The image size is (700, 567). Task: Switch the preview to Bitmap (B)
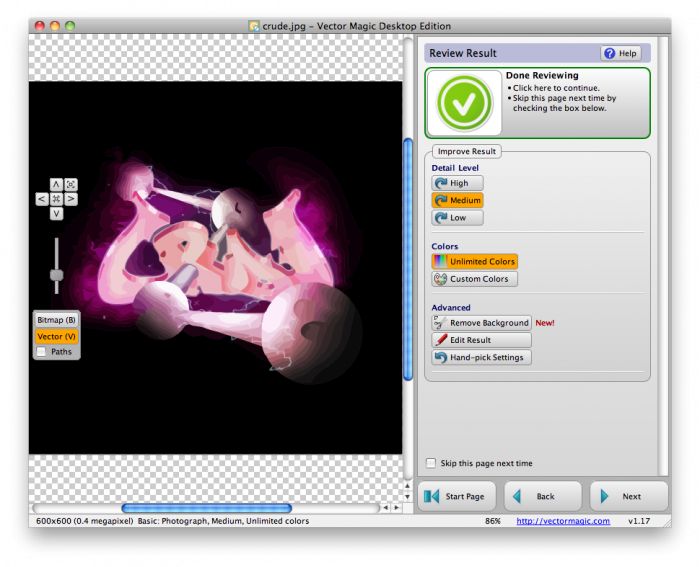[56, 320]
